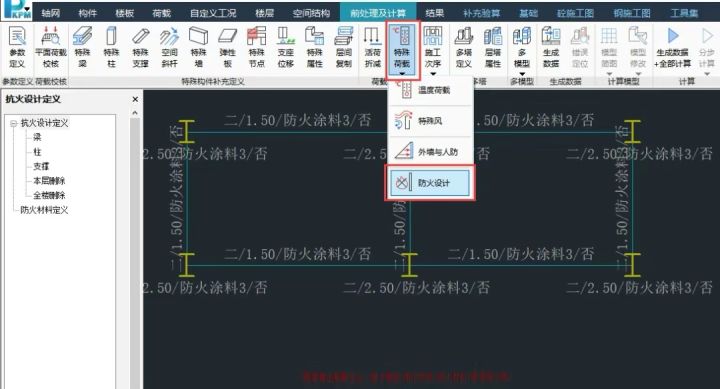Expand arrow under 分步计算 button
Viewport: 720px width, 389px height.
point(707,73)
